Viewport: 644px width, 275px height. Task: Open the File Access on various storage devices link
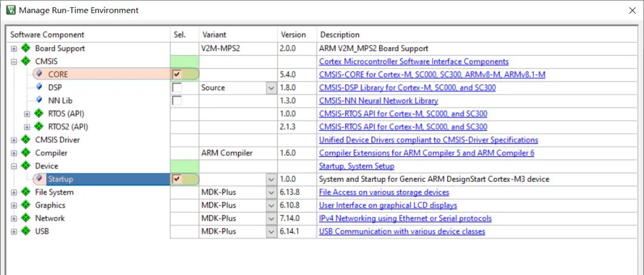pyautogui.click(x=384, y=192)
